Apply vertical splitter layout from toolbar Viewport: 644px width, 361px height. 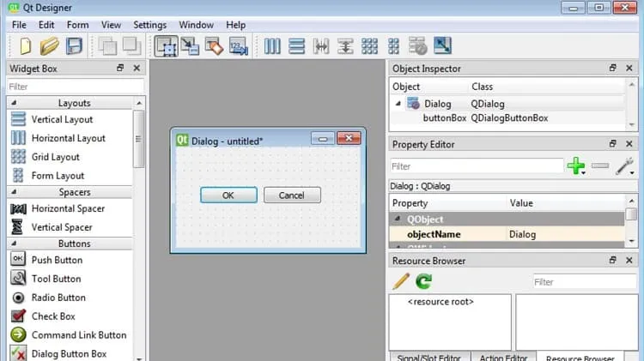coord(345,46)
